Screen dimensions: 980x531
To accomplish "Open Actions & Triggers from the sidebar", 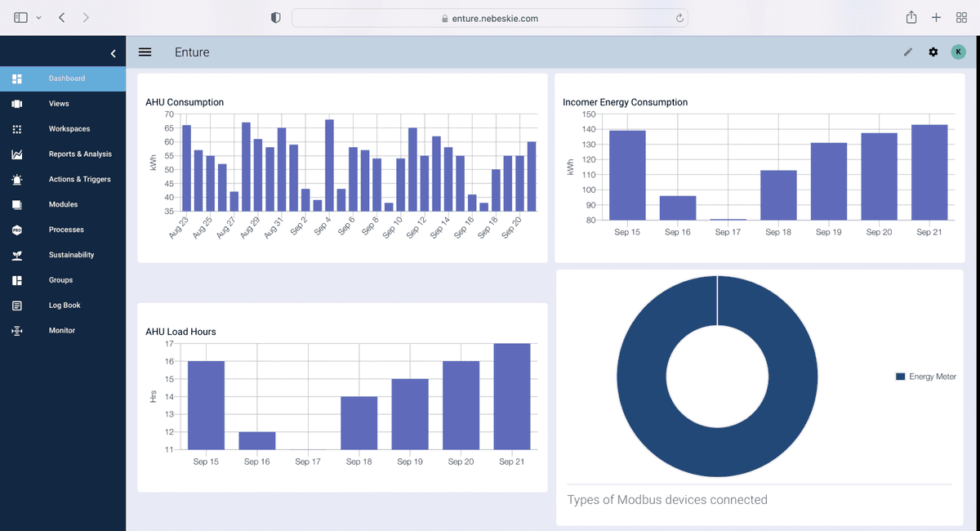I will (x=15, y=179).
